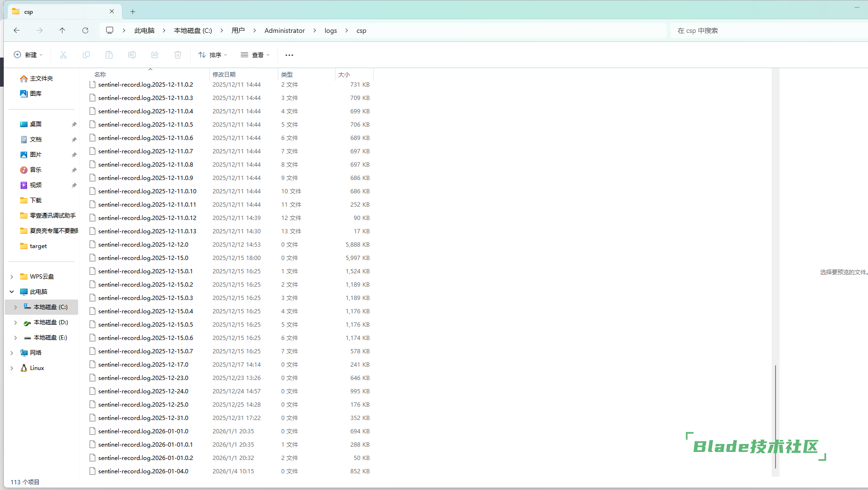Image resolution: width=868 pixels, height=490 pixels.
Task: Open the 排序 sort dropdown
Action: point(213,55)
